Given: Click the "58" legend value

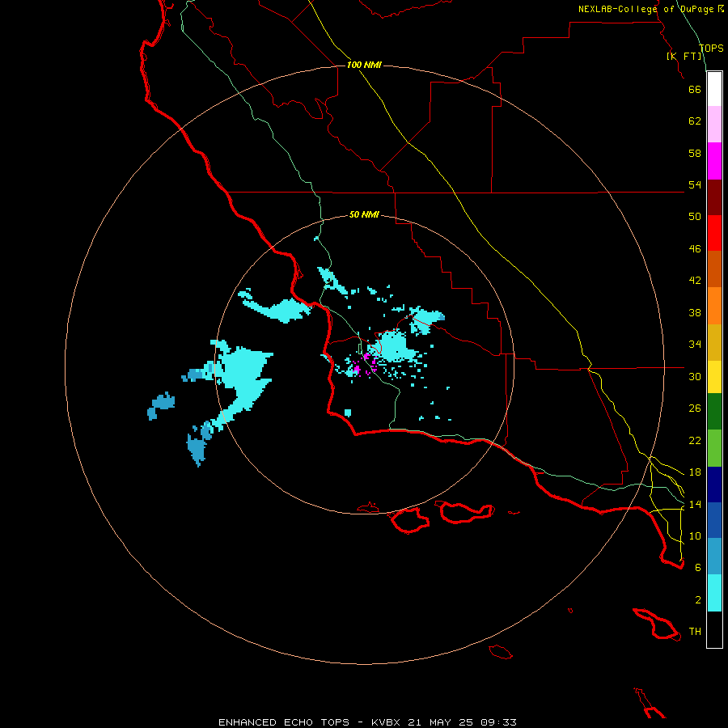Looking at the screenshot, I should click(x=695, y=153).
